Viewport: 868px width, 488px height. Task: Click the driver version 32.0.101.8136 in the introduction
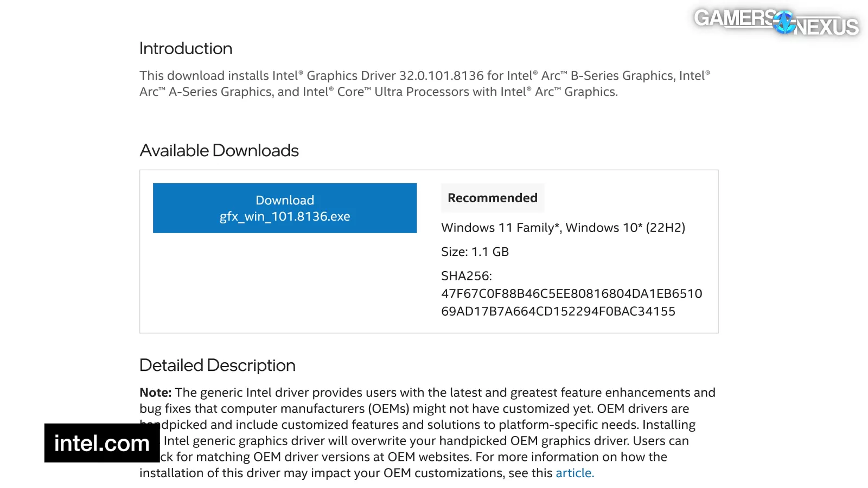click(441, 75)
